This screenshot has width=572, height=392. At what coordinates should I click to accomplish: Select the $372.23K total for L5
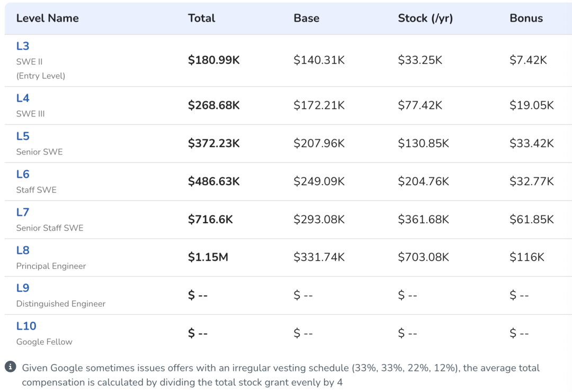[x=214, y=143]
